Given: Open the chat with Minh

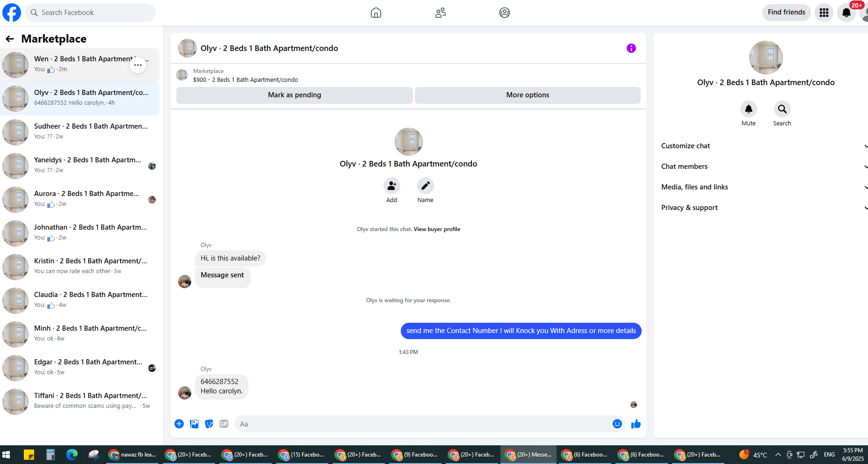Looking at the screenshot, I should 80,334.
